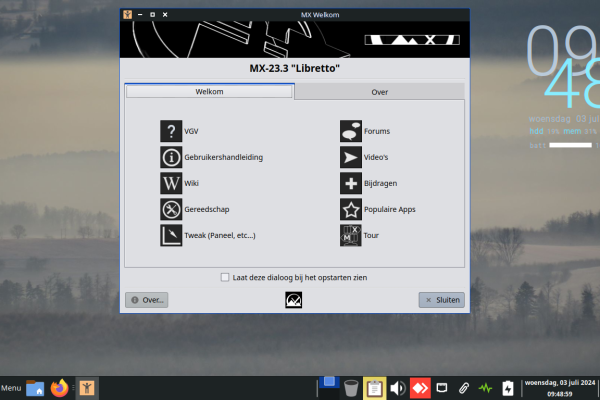Click the taskbar date and time clock
This screenshot has width=600, height=400.
(560, 388)
